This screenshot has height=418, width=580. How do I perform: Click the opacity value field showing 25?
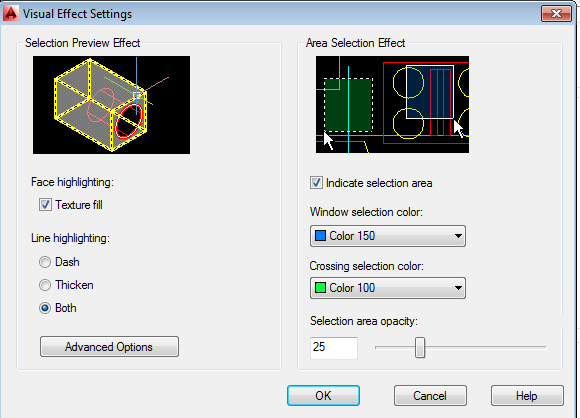point(334,348)
